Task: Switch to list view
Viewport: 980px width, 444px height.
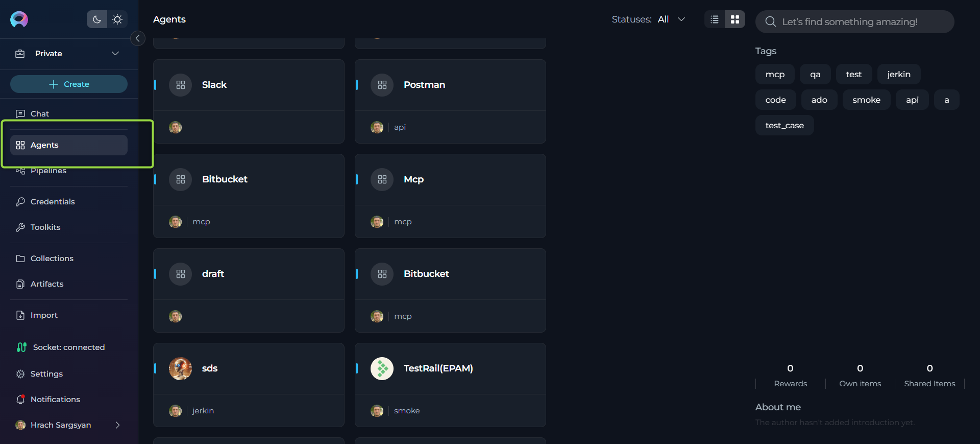Action: click(x=715, y=19)
